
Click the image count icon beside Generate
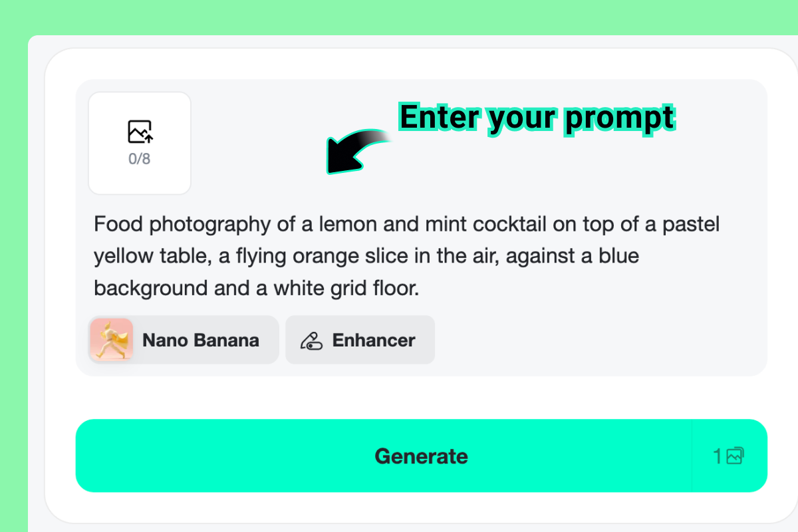(x=735, y=456)
